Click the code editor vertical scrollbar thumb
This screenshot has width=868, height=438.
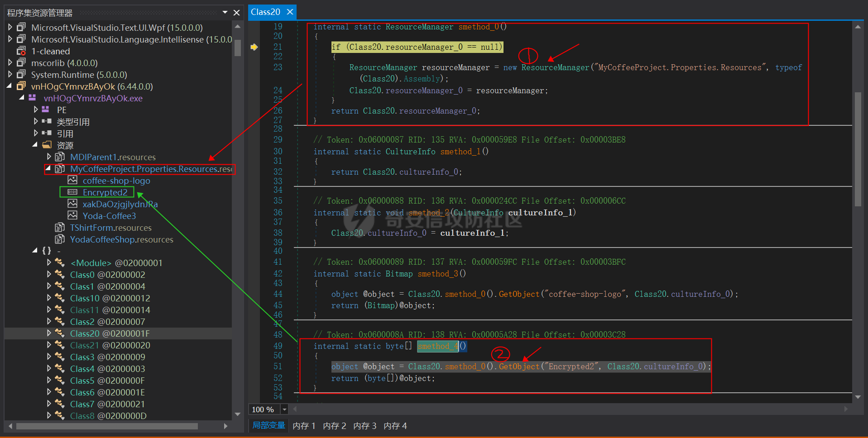click(x=858, y=149)
